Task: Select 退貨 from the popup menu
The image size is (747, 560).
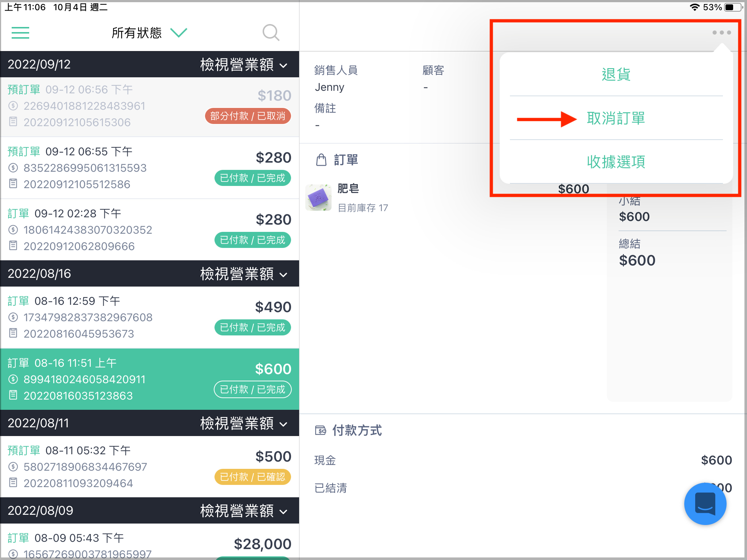Action: pyautogui.click(x=616, y=74)
